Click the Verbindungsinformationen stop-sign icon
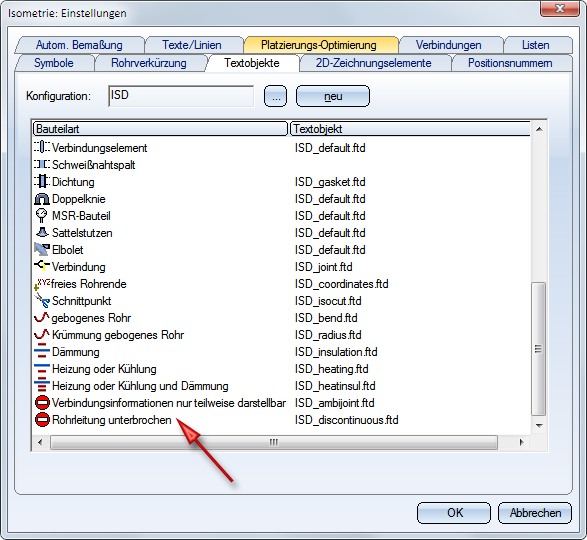This screenshot has height=540, width=587. point(42,403)
